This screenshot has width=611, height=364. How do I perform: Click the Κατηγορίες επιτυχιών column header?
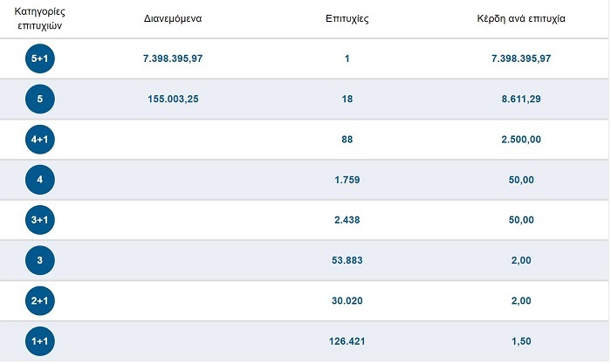[x=40, y=19]
